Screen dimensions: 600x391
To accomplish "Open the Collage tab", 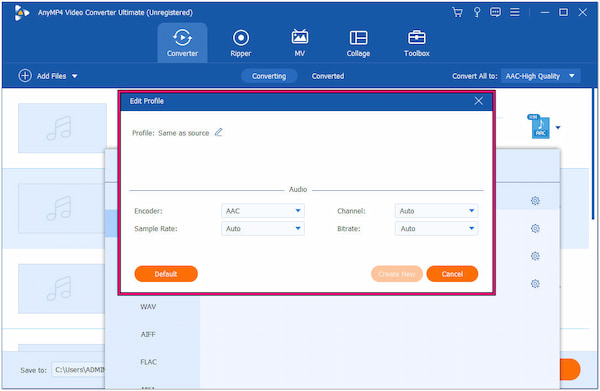I will point(358,43).
